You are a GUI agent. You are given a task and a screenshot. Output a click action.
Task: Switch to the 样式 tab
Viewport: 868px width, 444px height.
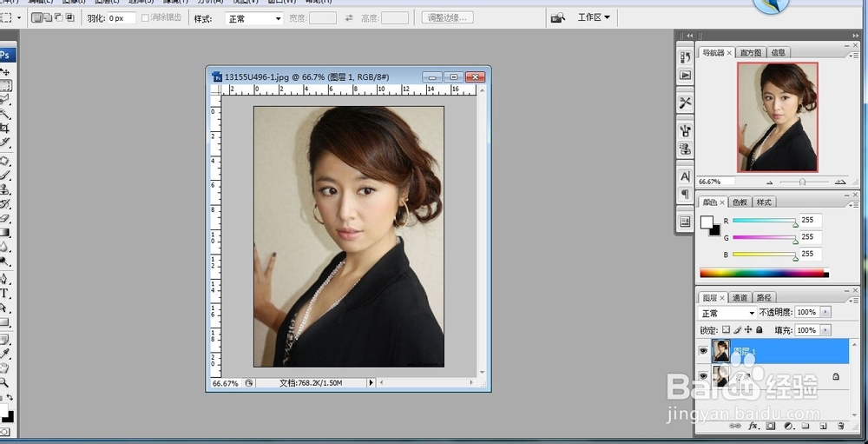coord(763,202)
